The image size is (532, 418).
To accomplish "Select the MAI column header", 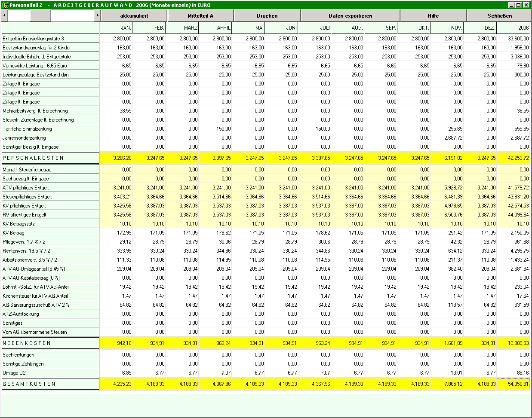I will (x=249, y=28).
